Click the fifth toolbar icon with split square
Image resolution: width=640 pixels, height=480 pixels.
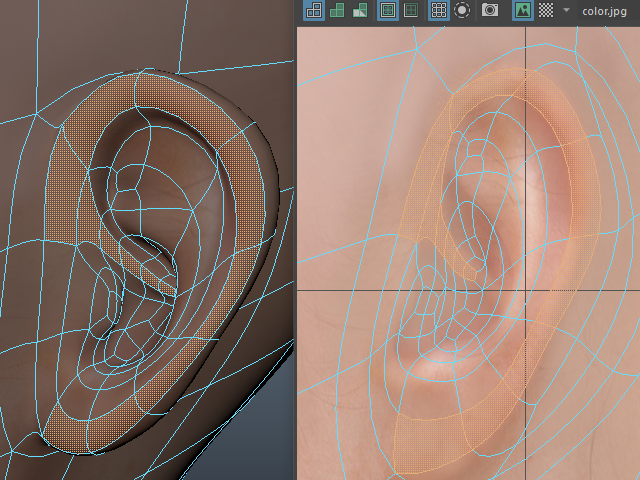click(x=411, y=10)
